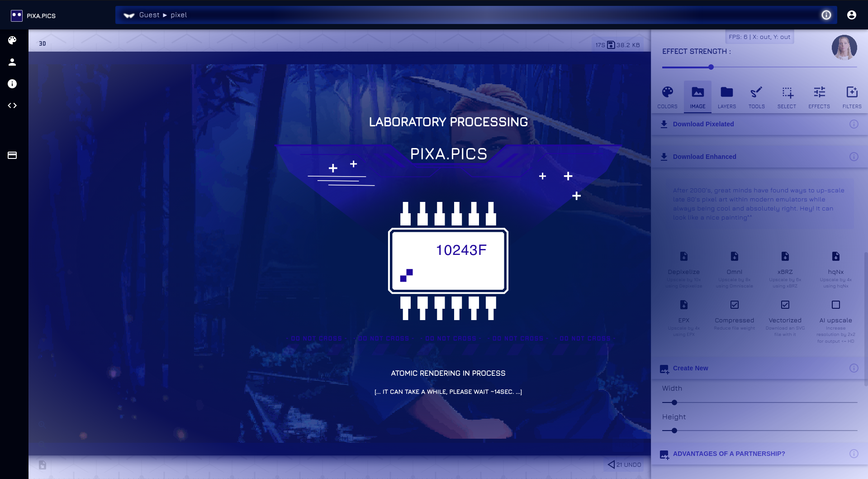
Task: Switch to the Effects tab
Action: click(x=819, y=97)
